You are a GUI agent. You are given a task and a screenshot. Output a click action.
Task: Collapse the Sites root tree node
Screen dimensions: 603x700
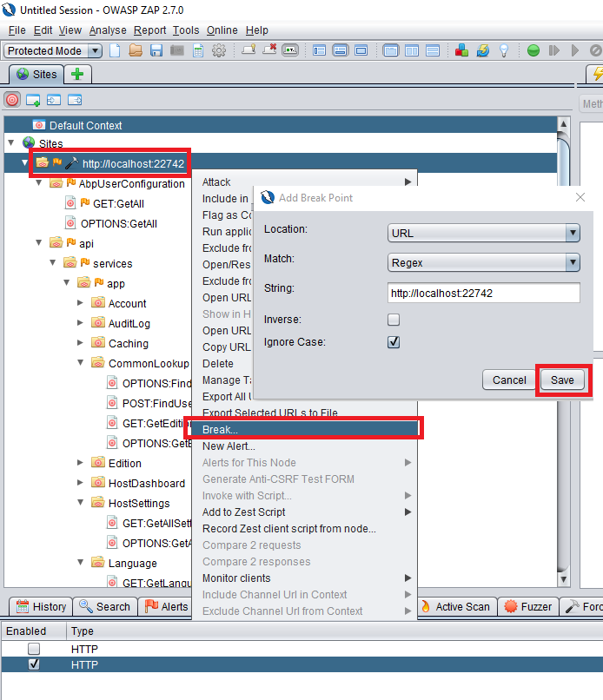[11, 142]
